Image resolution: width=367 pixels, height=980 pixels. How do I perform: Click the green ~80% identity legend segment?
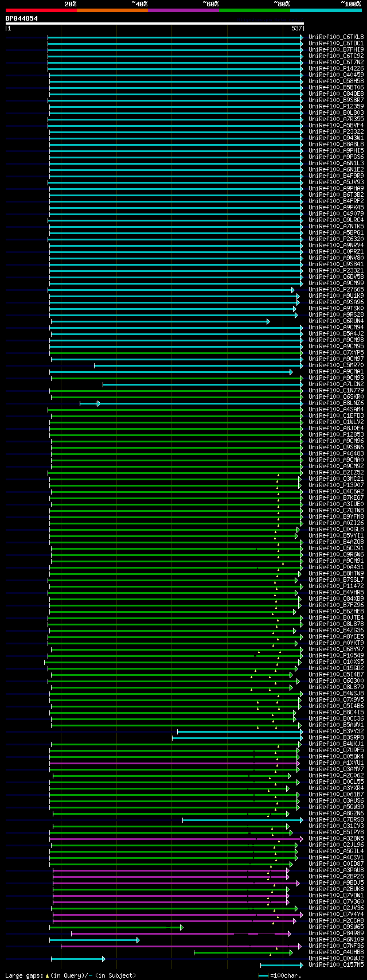255,10
